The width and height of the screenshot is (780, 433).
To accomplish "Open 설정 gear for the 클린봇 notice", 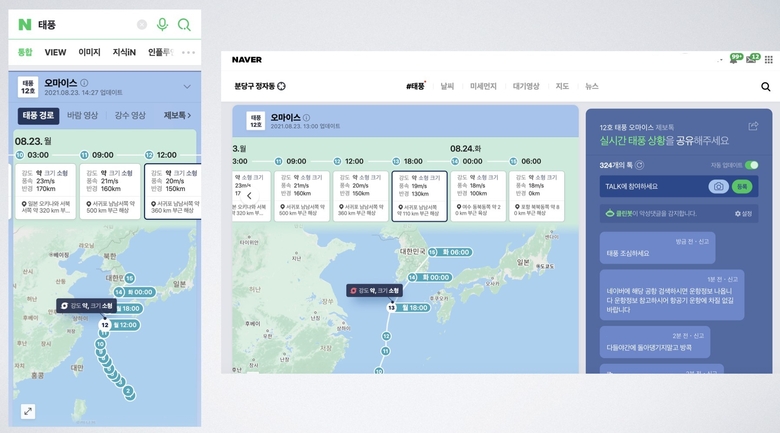I will coord(743,214).
